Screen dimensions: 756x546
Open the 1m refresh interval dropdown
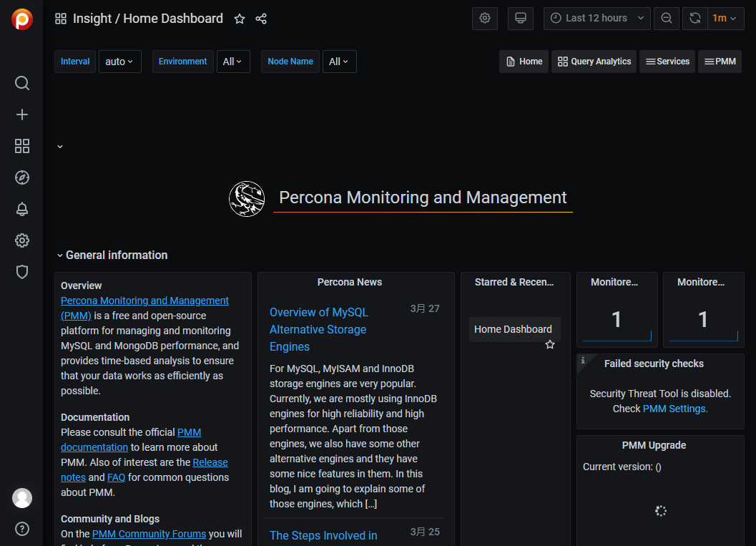click(x=725, y=19)
